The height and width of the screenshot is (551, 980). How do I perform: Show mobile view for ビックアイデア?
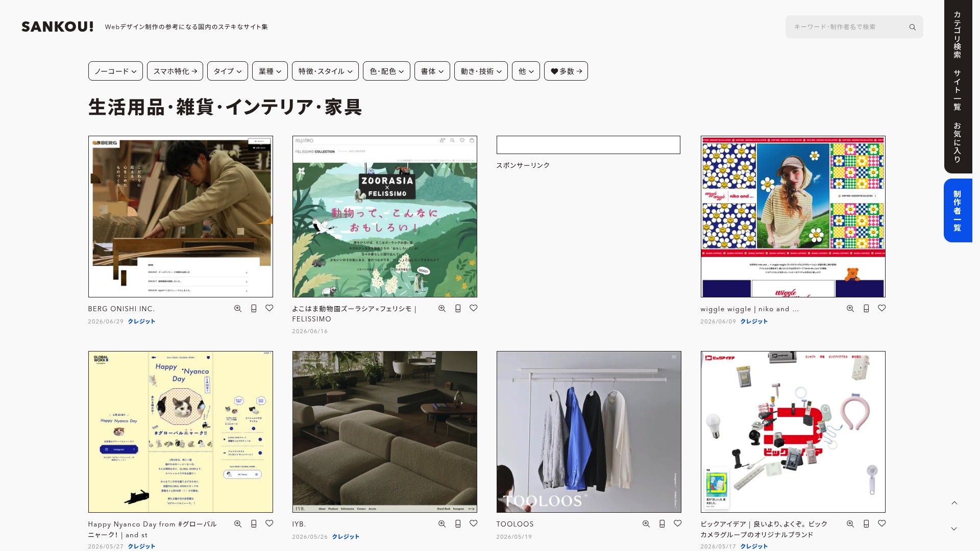pos(866,524)
